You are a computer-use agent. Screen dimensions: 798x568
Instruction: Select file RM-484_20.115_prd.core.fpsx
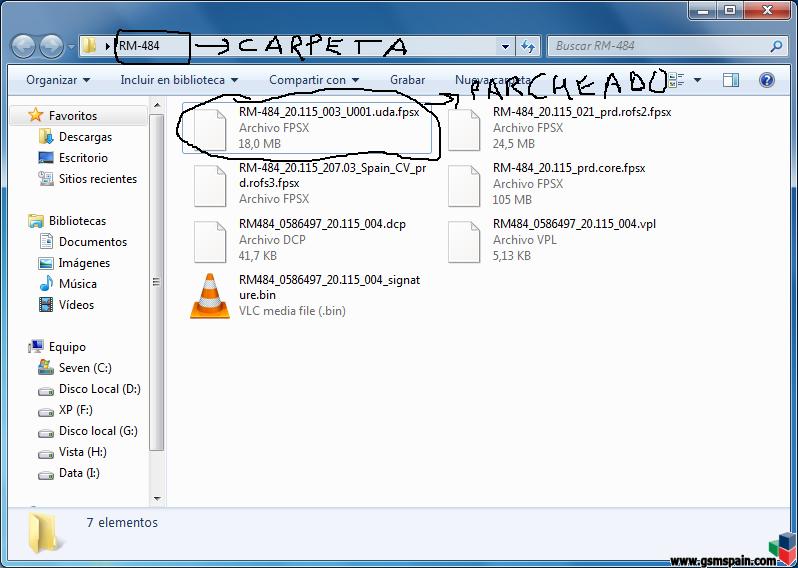coord(569,168)
